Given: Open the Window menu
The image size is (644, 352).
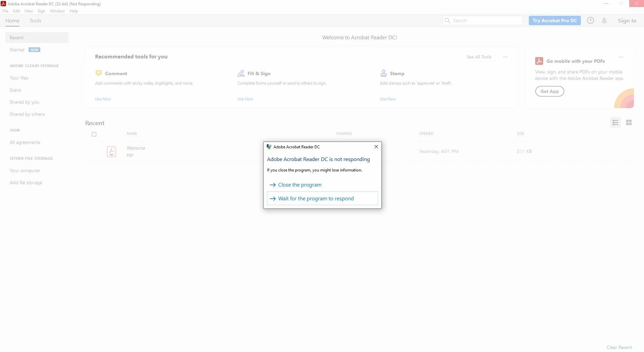Looking at the screenshot, I should click(57, 11).
